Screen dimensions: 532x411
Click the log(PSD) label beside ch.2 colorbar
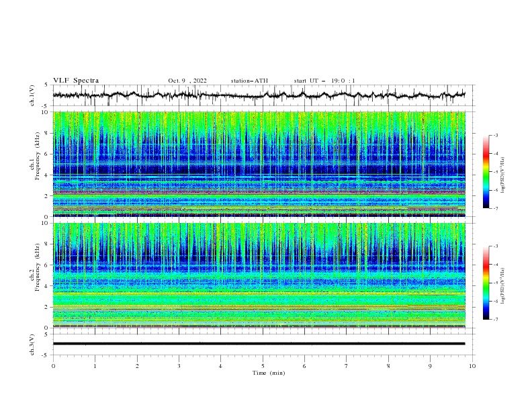pyautogui.click(x=503, y=286)
